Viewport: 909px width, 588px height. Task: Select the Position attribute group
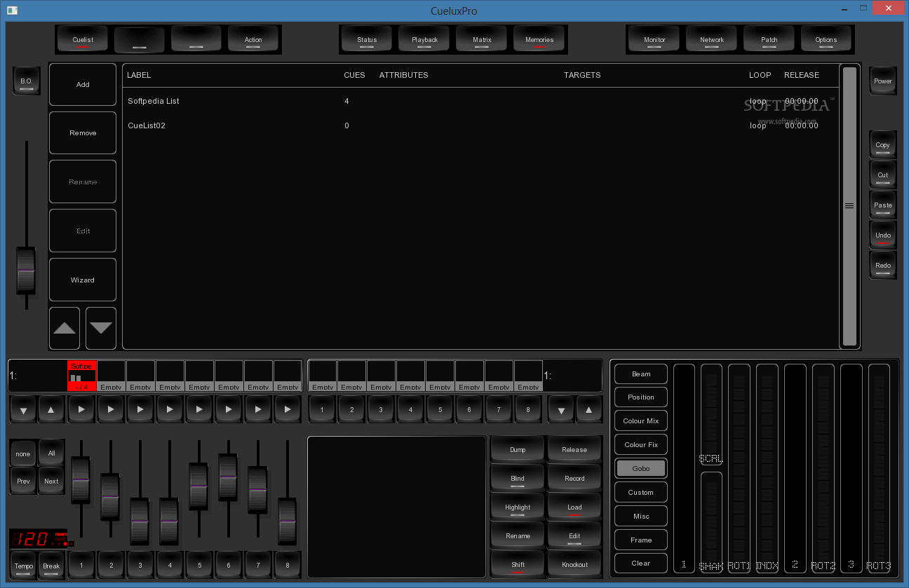click(x=641, y=397)
